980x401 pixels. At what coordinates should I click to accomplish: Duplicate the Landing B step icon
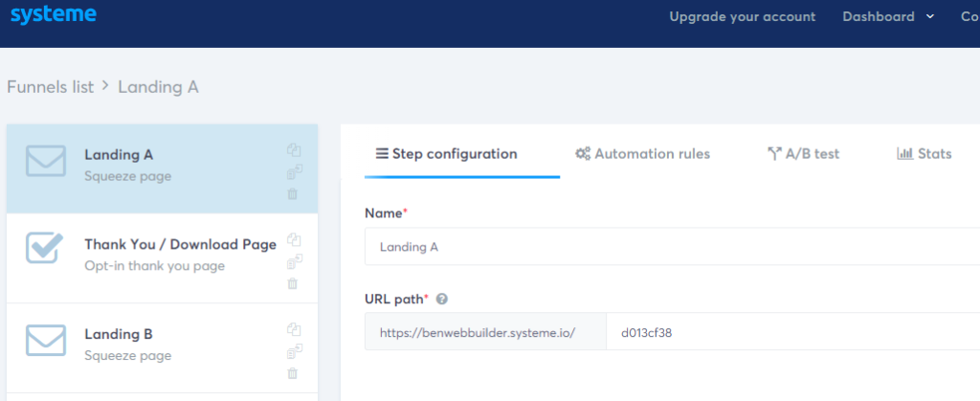tap(295, 330)
